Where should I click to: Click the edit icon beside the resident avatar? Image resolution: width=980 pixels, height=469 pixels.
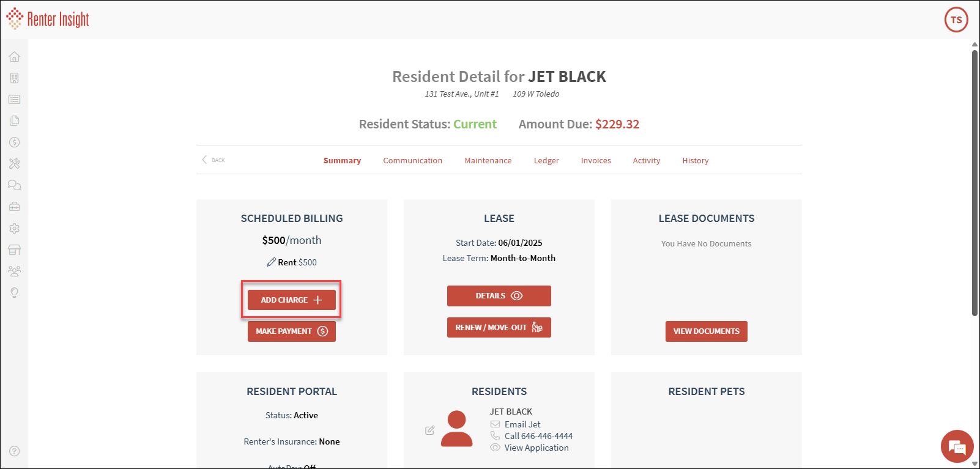tap(430, 430)
